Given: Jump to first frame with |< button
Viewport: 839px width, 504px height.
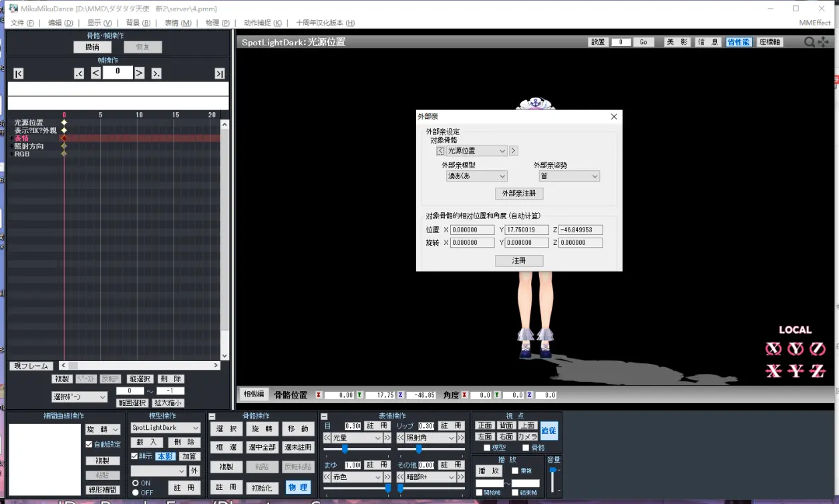Looking at the screenshot, I should tap(19, 73).
